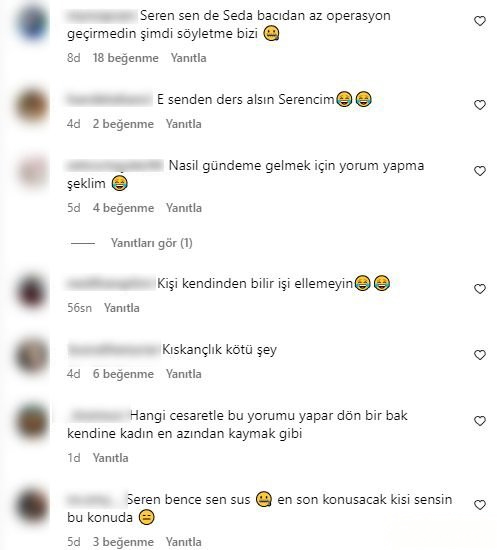Like the comment about Seda bacıdan operasyon
Image resolution: width=497 pixels, height=550 pixels.
click(480, 21)
